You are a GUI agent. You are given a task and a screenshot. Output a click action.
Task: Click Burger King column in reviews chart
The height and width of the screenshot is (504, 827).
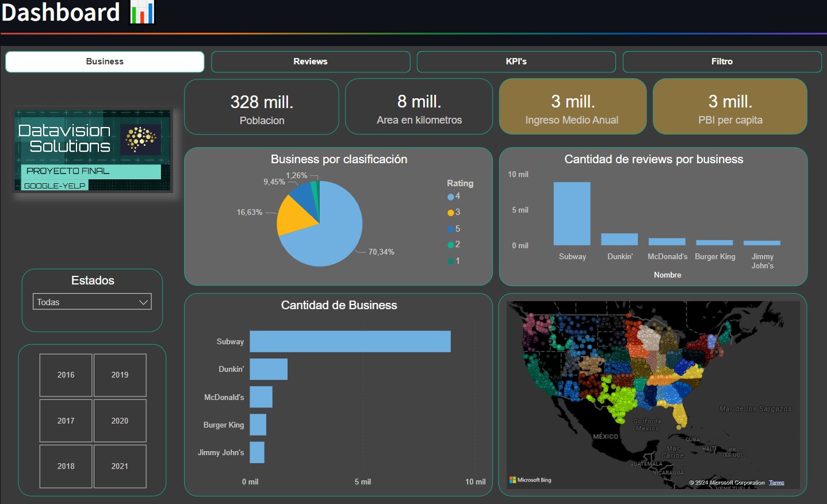(714, 243)
